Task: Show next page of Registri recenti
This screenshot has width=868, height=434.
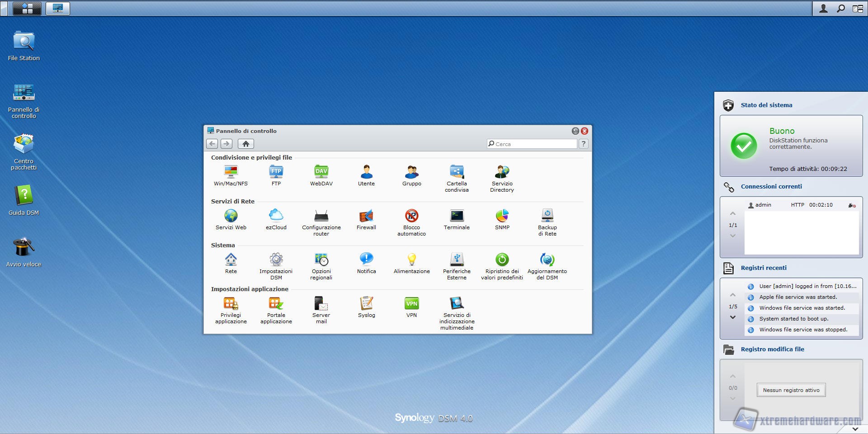Action: pyautogui.click(x=733, y=317)
